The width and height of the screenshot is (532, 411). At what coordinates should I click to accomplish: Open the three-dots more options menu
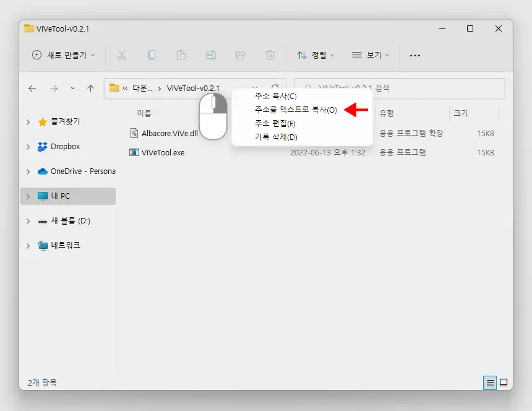(x=415, y=55)
